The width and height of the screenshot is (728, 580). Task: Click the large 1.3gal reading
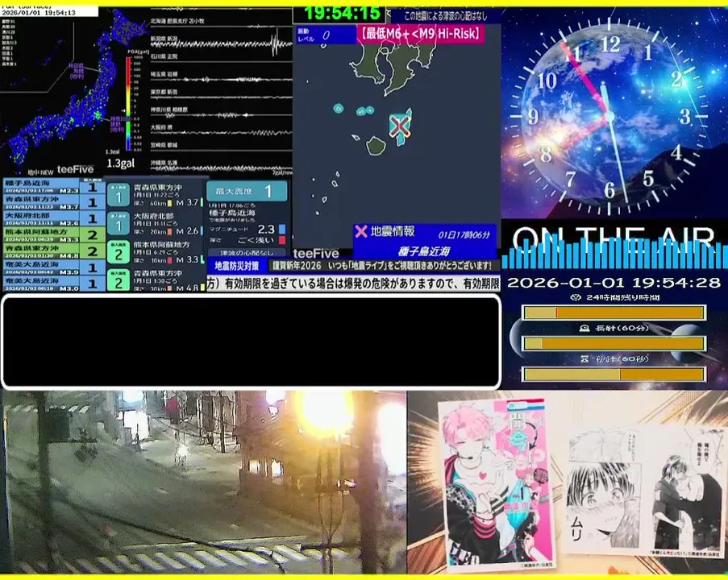coord(121,164)
